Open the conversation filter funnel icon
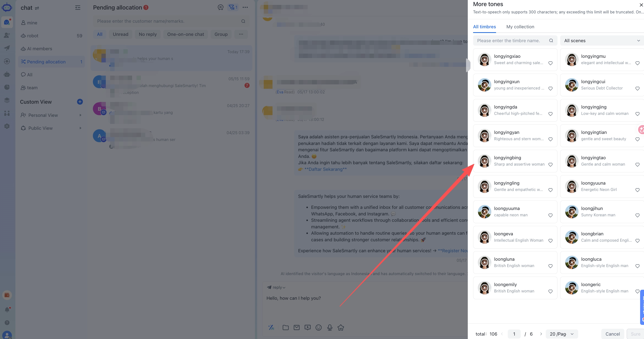This screenshot has height=339, width=644. (x=233, y=8)
